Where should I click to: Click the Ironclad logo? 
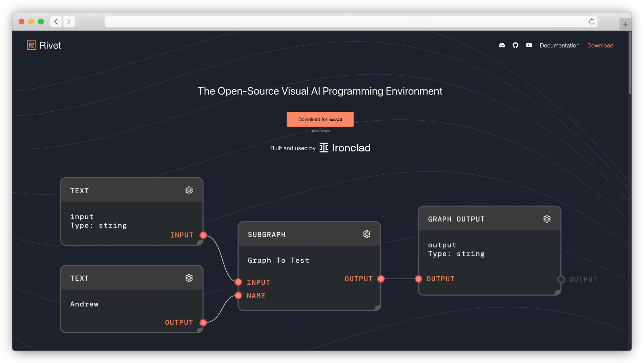pyautogui.click(x=345, y=148)
